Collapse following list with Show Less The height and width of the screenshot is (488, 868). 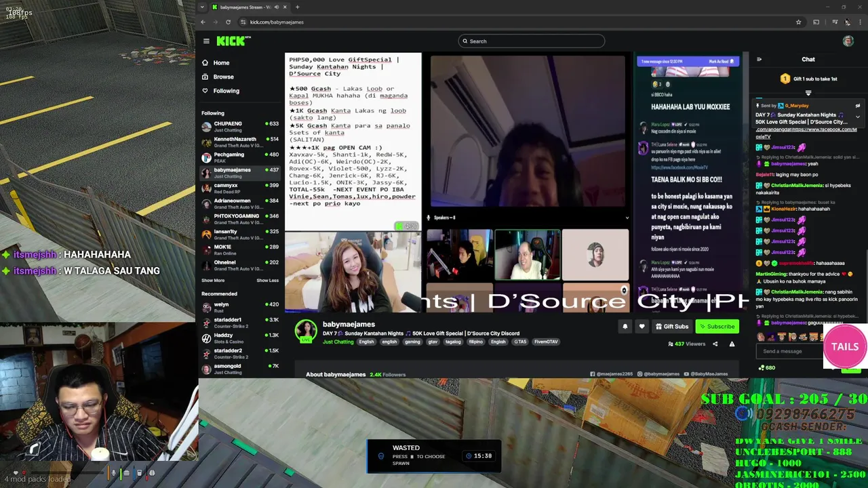(267, 281)
